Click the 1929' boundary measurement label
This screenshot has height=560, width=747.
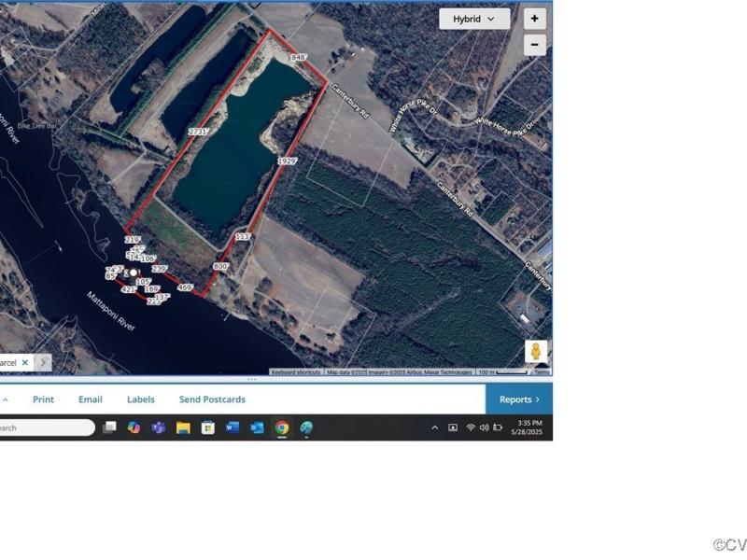[x=288, y=161]
